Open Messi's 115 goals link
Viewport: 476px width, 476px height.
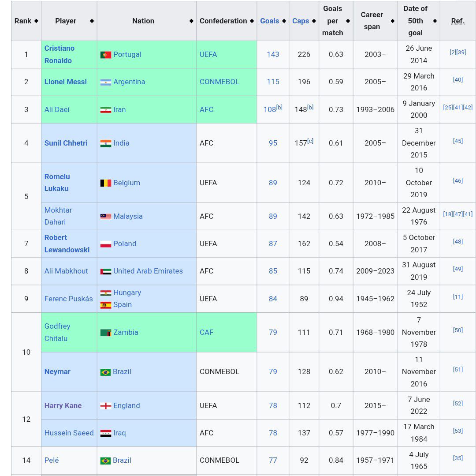(273, 82)
